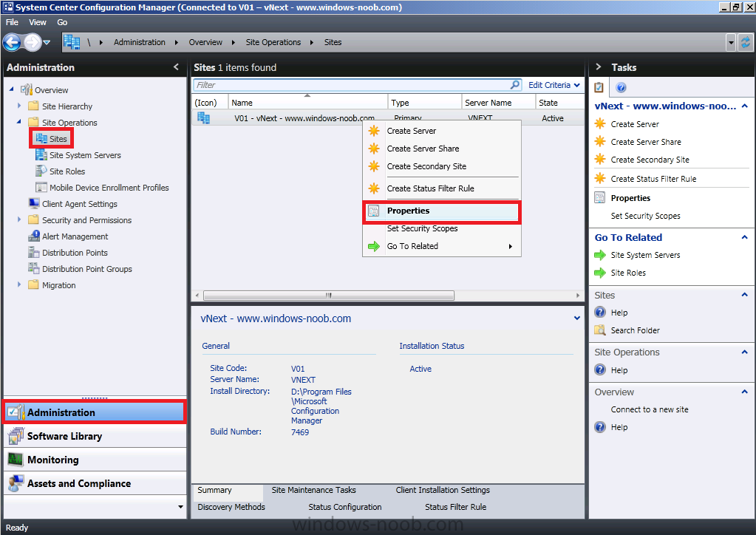Image resolution: width=756 pixels, height=535 pixels.
Task: Open the navigation history dropdown arrow
Action: tap(47, 42)
